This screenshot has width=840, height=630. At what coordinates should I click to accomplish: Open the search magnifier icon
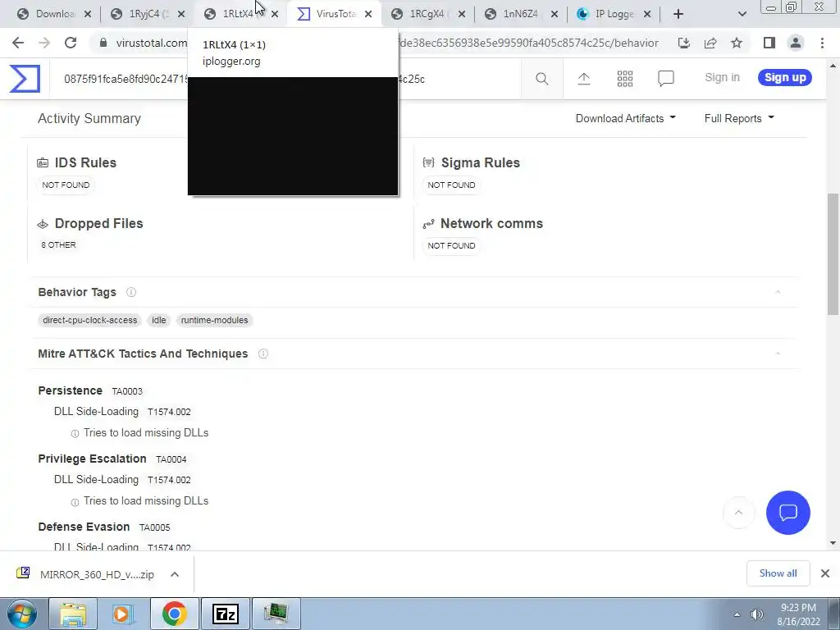click(x=541, y=79)
